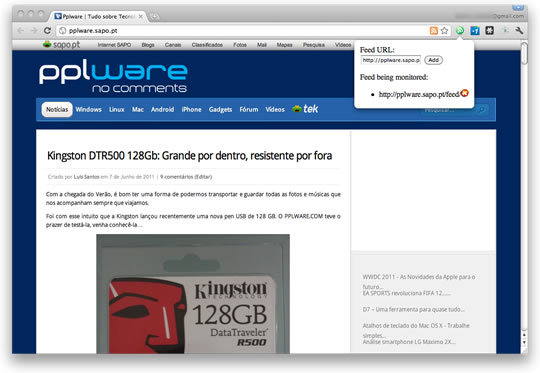Remove the monitored ppleware feed with red X
This screenshot has width=540, height=373.
[x=465, y=93]
